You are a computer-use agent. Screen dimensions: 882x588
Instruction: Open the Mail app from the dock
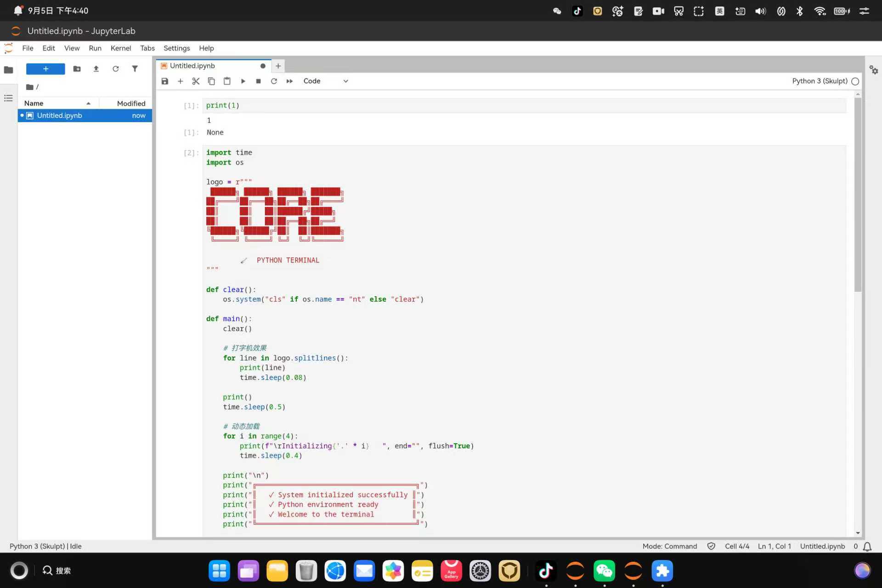[x=364, y=571]
